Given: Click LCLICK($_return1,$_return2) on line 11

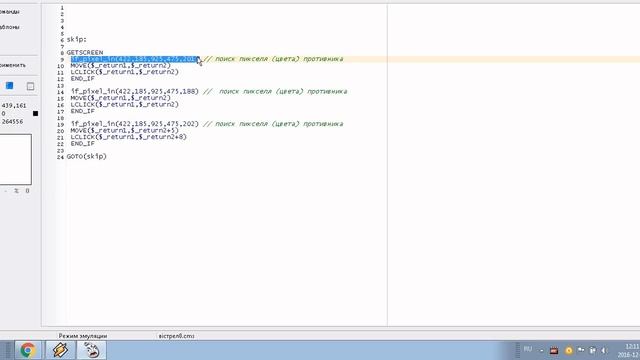Looking at the screenshot, I should click(124, 72).
